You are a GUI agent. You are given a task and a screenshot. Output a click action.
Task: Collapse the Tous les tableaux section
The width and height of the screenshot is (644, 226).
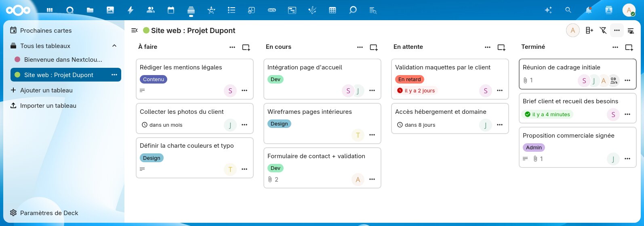114,46
